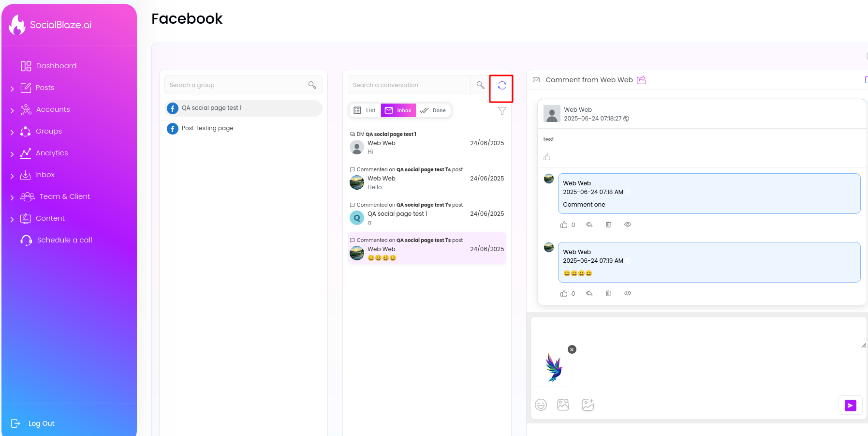This screenshot has width=868, height=436.
Task: Expand the Analytics chevron arrow
Action: pyautogui.click(x=12, y=154)
